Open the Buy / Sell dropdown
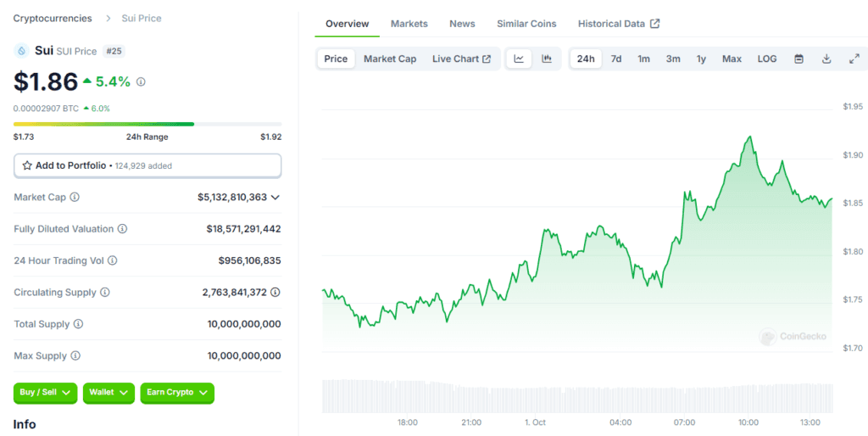The height and width of the screenshot is (436, 868). coord(46,392)
